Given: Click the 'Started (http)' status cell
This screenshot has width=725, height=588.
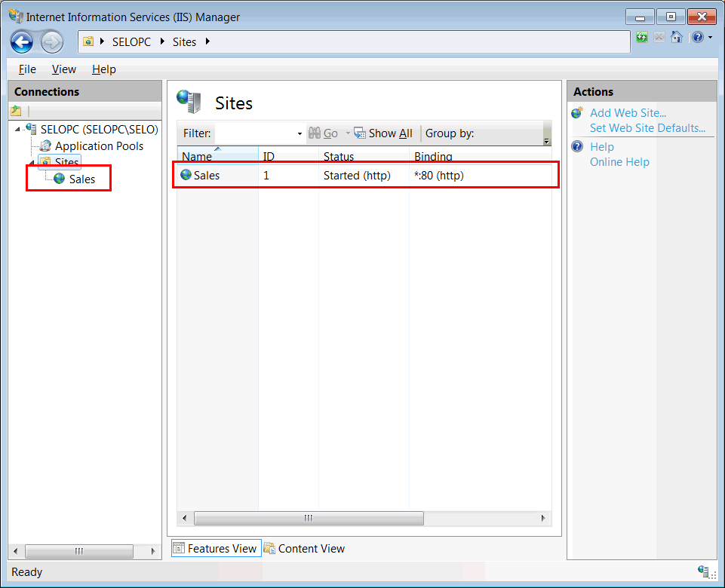Looking at the screenshot, I should 357,176.
